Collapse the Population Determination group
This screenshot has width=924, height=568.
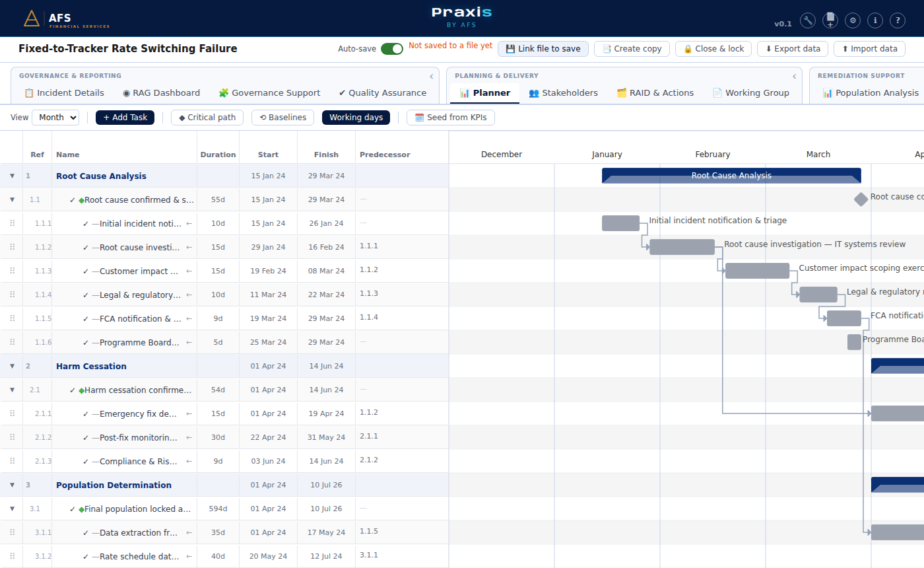click(x=12, y=485)
